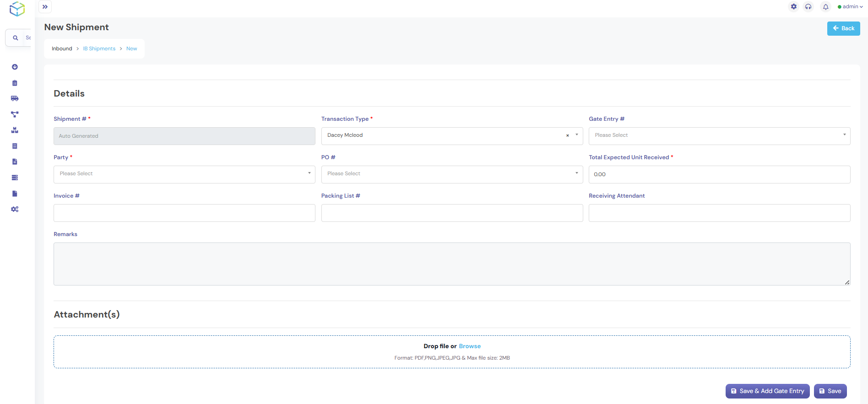The image size is (868, 404).
Task: Open the Gate Entry # dropdown
Action: coord(719,136)
